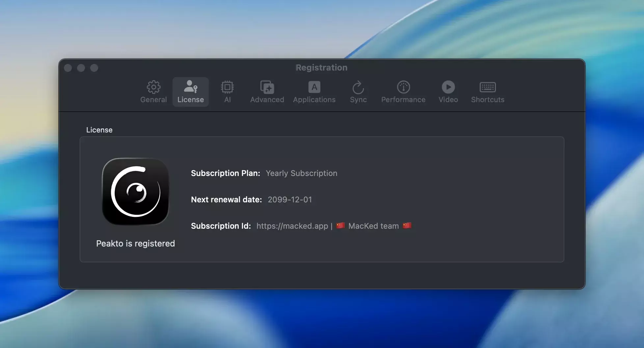
Task: Click the window zoom button
Action: click(x=94, y=68)
